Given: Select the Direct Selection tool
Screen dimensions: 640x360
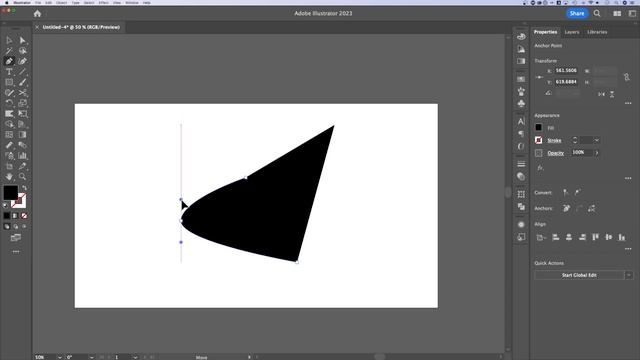Looking at the screenshot, I should (22, 40).
